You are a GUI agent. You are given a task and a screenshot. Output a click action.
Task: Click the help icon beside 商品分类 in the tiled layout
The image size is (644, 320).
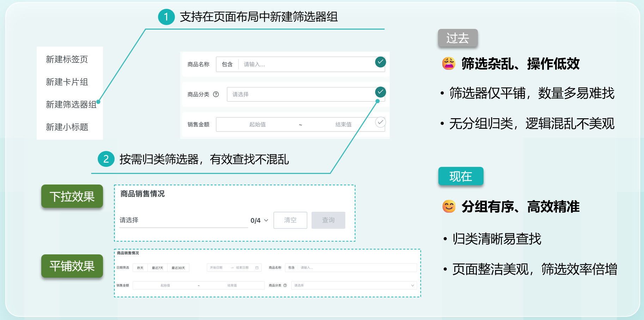[285, 285]
